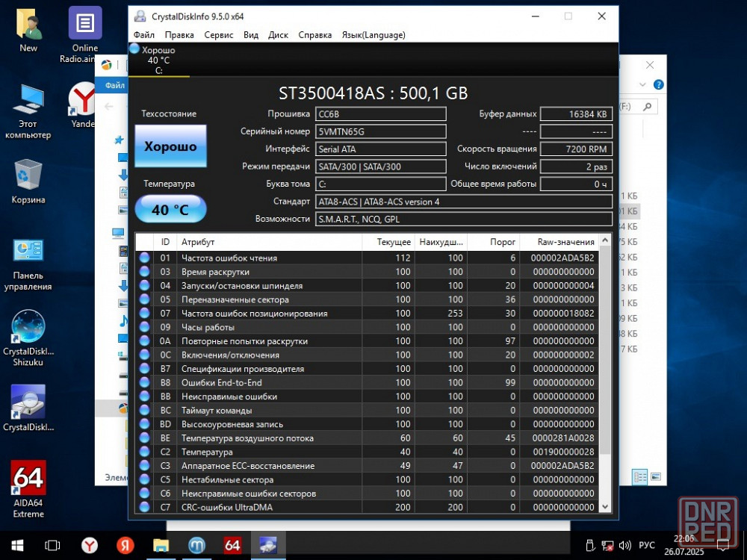
Task: Click the Буква тома field
Action: point(381,184)
